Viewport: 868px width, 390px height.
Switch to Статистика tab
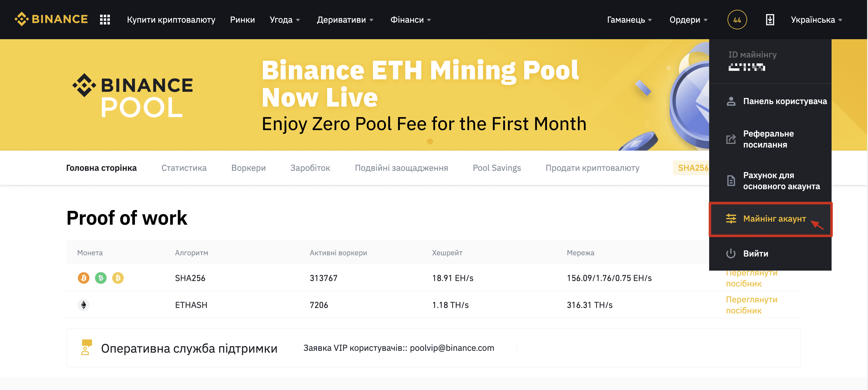(x=184, y=168)
